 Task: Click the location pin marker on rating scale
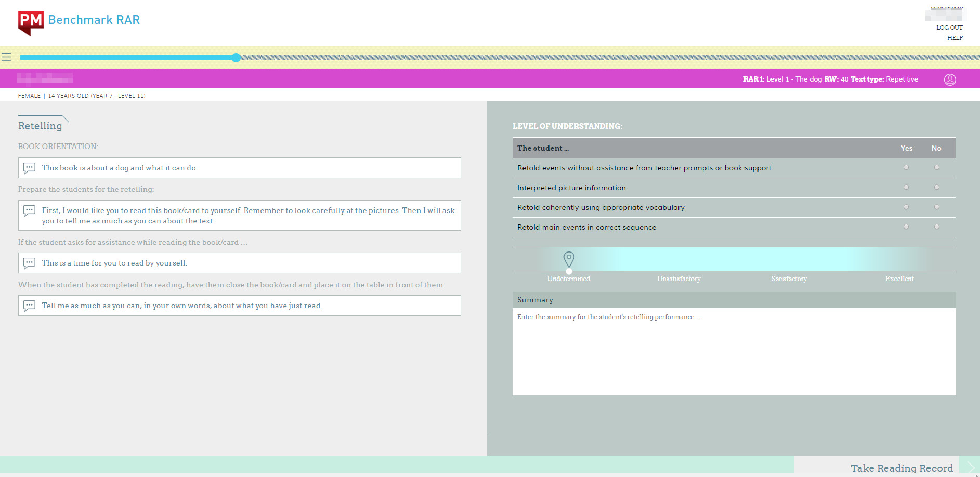(569, 259)
